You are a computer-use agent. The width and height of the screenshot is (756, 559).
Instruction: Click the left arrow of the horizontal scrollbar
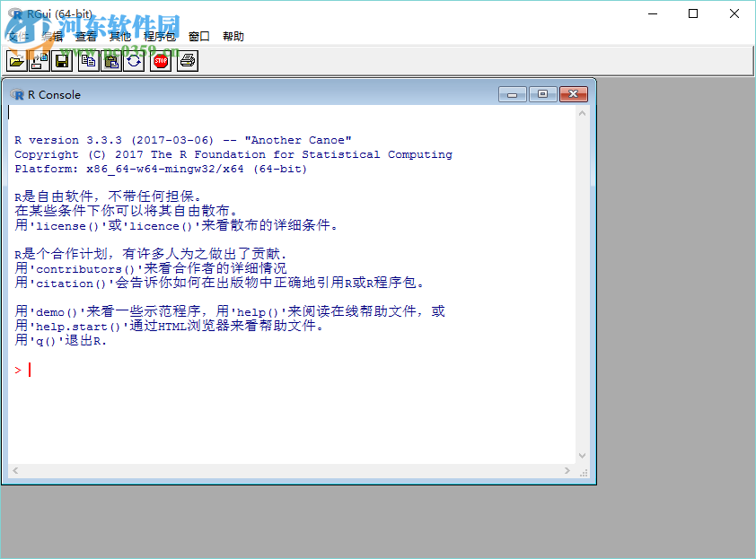[x=14, y=470]
